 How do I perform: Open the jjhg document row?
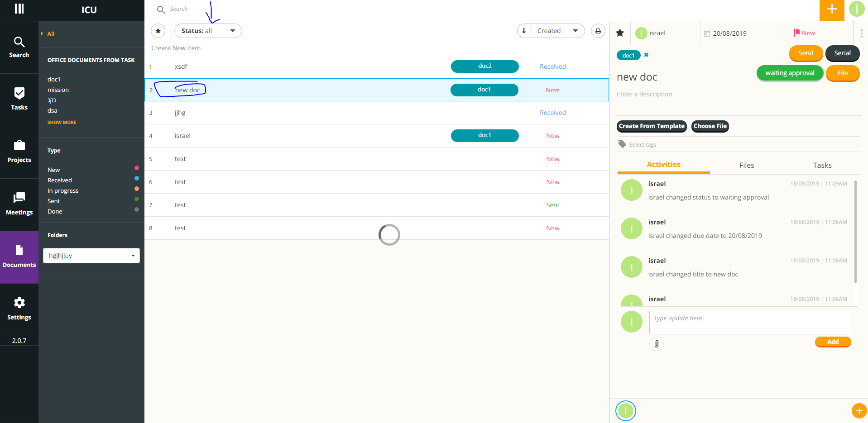point(376,113)
